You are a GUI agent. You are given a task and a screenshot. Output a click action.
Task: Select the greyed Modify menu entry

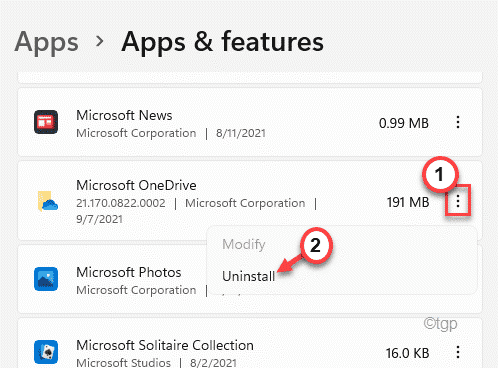point(244,244)
